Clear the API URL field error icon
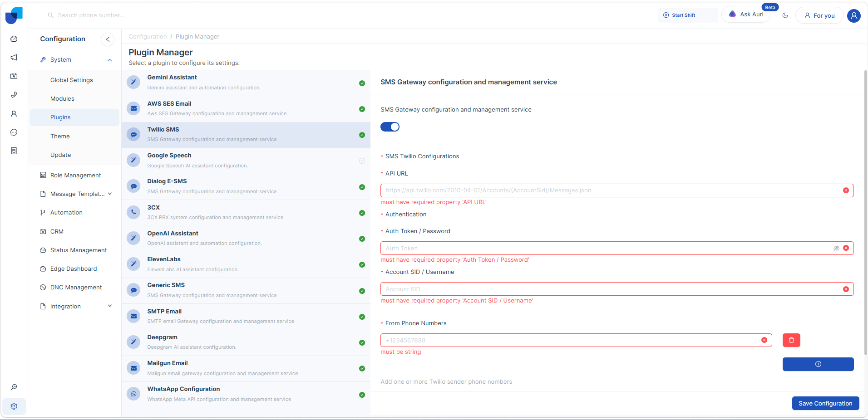This screenshot has width=868, height=420. click(x=846, y=190)
